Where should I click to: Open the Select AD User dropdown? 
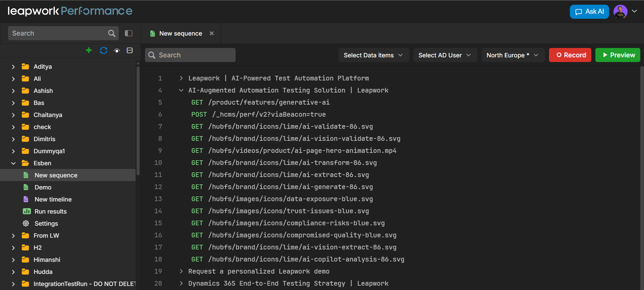pos(445,55)
